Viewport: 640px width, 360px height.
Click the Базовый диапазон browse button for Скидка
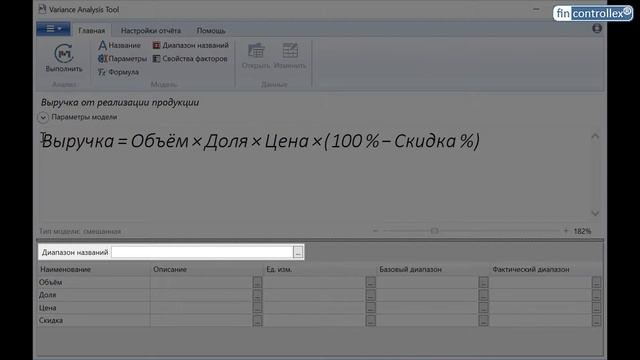tap(483, 321)
